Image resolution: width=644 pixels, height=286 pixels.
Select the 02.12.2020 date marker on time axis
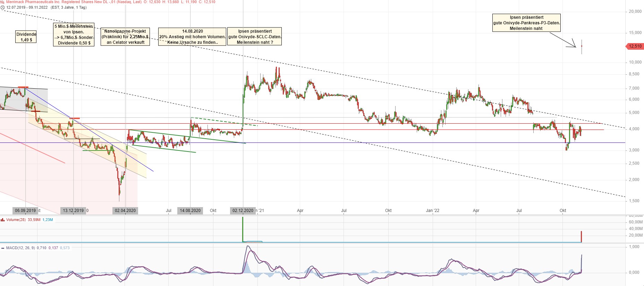[243, 211]
